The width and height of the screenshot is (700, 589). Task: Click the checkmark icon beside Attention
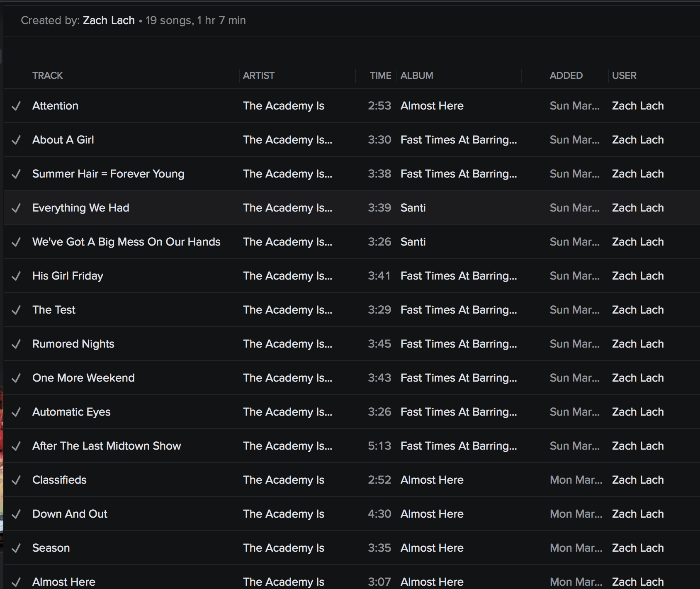coord(16,106)
